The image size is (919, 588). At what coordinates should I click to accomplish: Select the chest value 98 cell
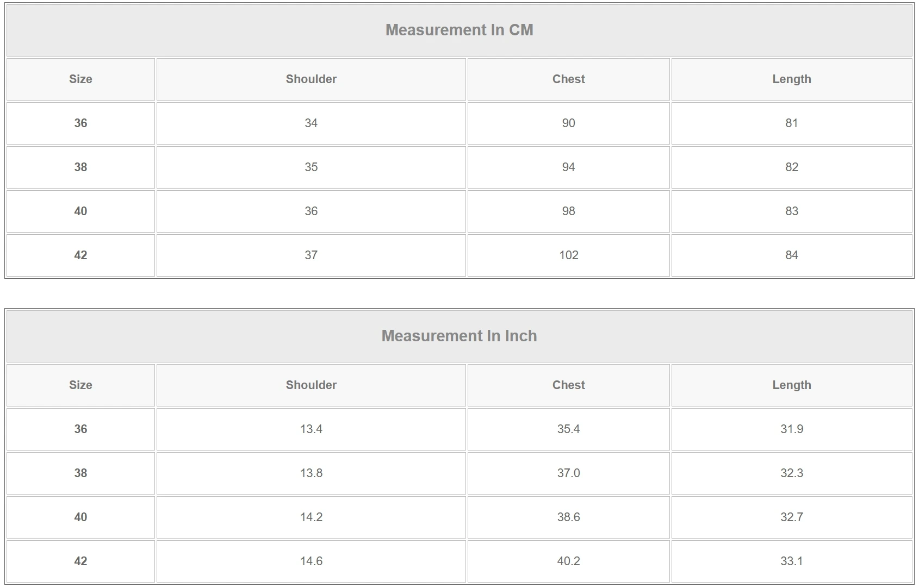[568, 211]
